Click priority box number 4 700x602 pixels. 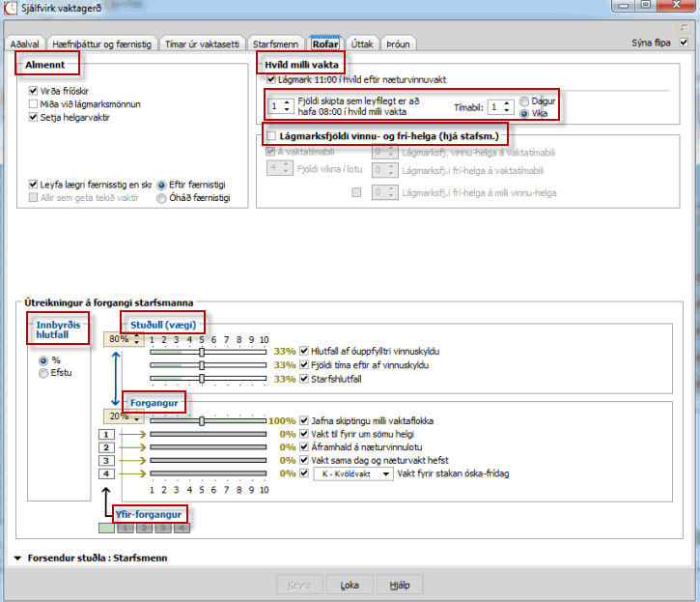click(107, 473)
